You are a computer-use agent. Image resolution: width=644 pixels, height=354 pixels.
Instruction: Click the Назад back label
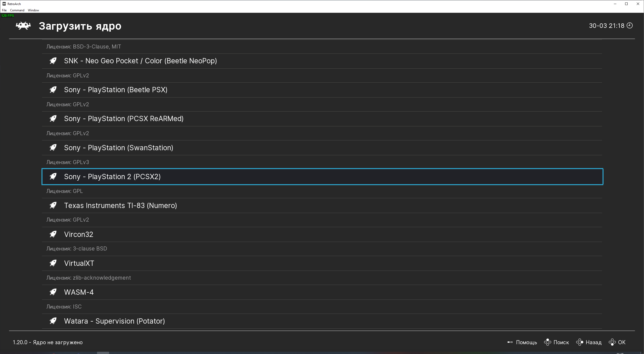click(x=593, y=342)
